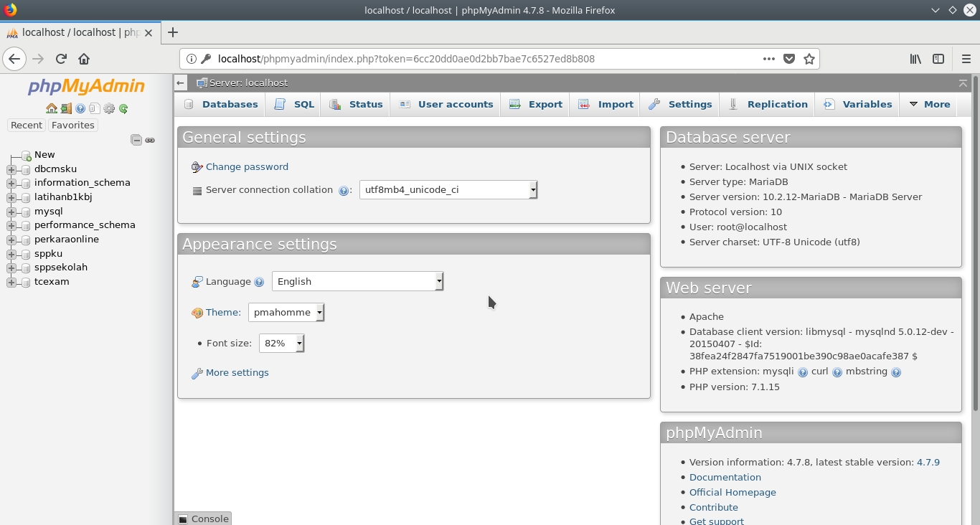This screenshot has width=980, height=525.
Task: Expand the dbcmsku database node
Action: click(x=11, y=169)
